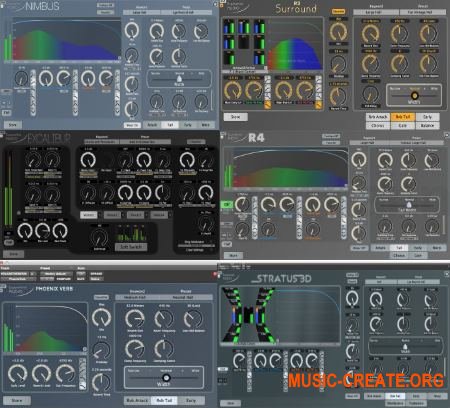Open the Preset dropdown in Nimbus
The height and width of the screenshot is (408, 450).
tap(186, 12)
